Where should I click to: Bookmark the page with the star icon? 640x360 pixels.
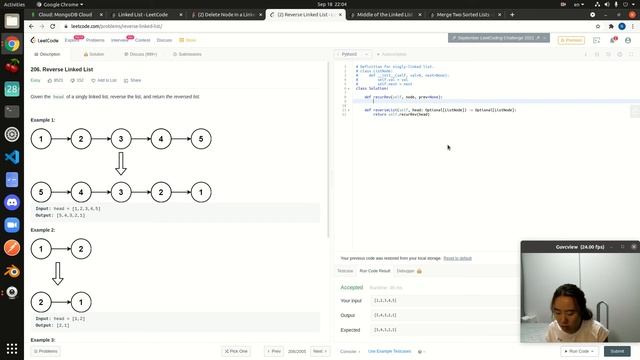coord(598,26)
